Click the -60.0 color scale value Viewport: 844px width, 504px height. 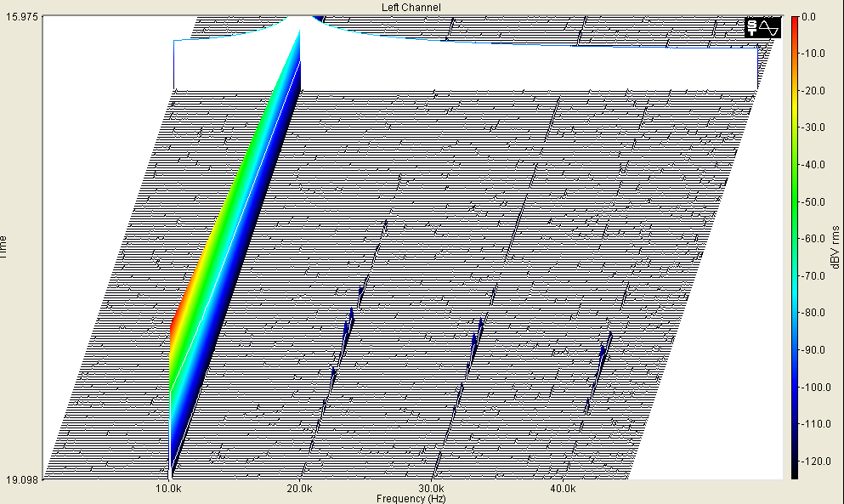click(813, 239)
